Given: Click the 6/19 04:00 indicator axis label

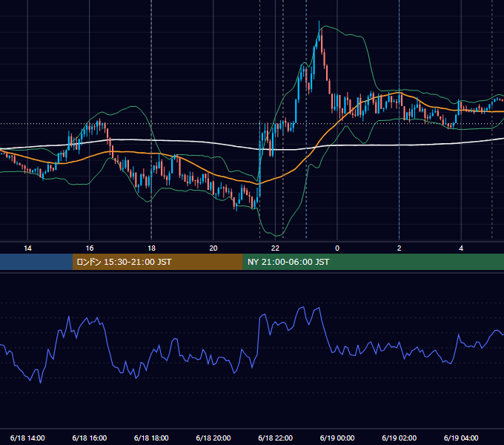Looking at the screenshot, I should [461, 438].
